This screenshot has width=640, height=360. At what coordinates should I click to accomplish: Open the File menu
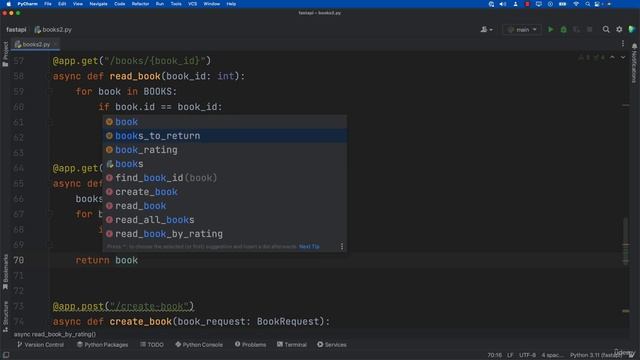[x=48, y=4]
